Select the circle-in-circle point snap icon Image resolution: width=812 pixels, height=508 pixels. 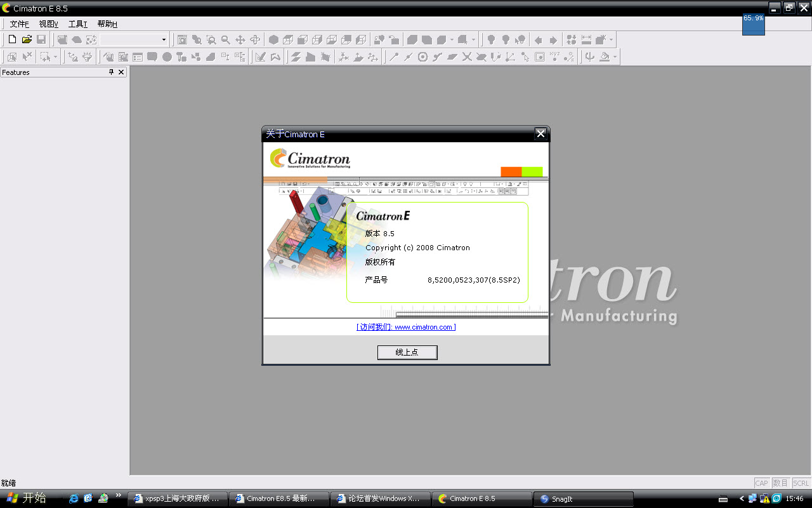[x=423, y=57]
